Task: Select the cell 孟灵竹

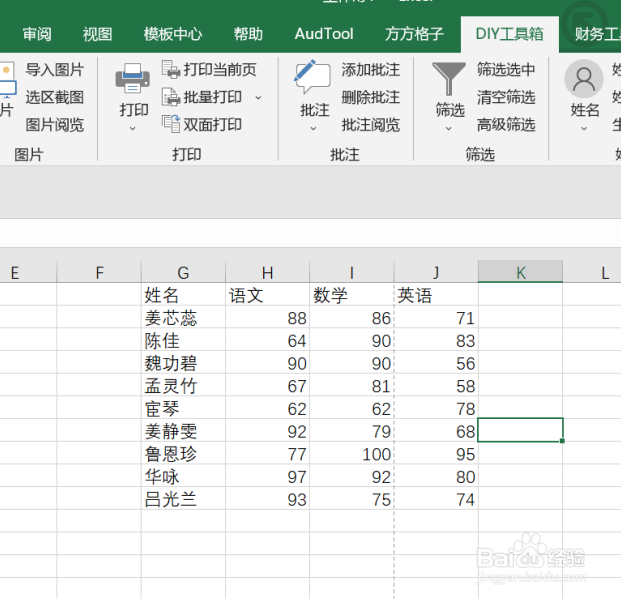Action: click(183, 385)
